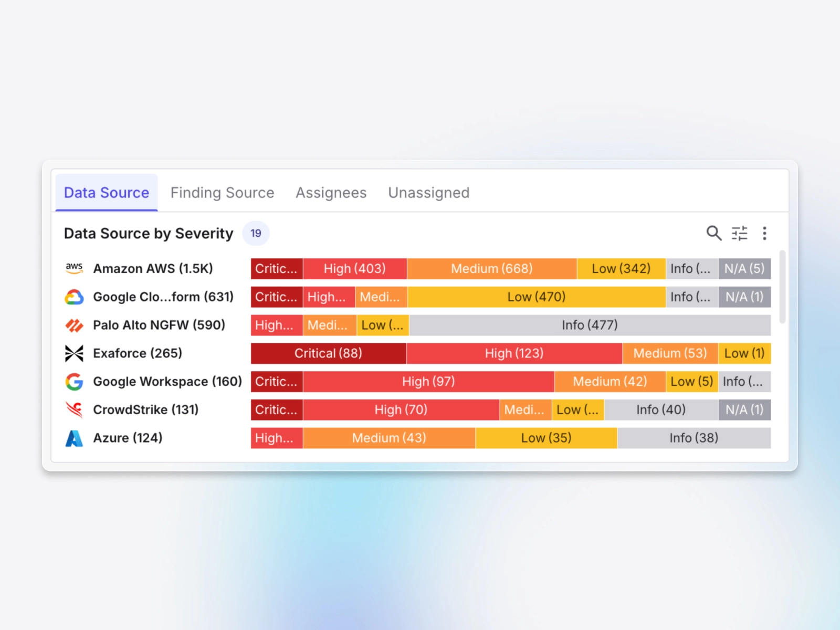
Task: Click Palo Alto High segment
Action: (277, 325)
